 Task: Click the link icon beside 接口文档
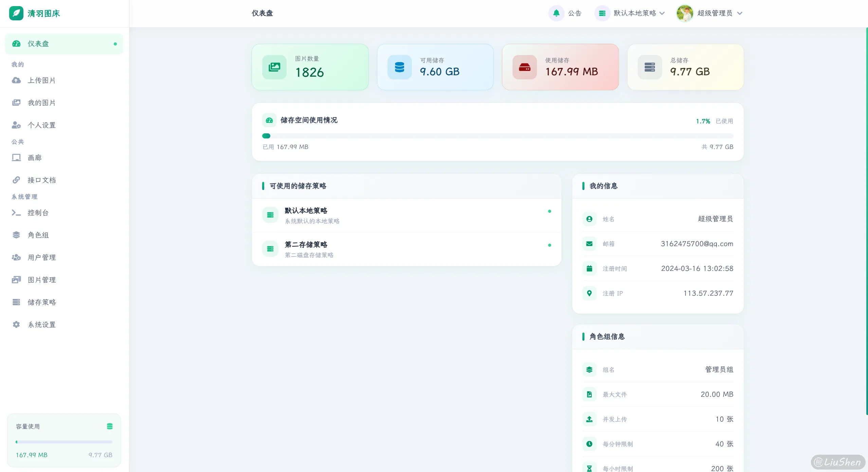16,180
